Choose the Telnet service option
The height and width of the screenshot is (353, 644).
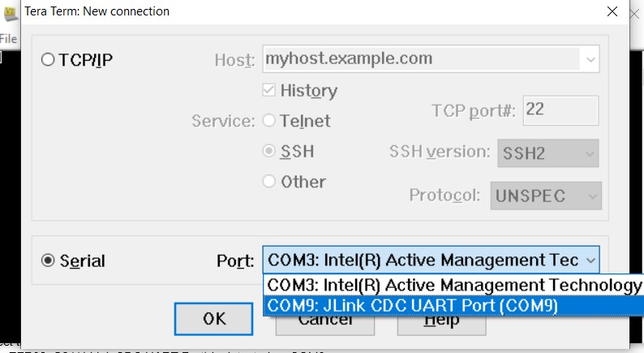click(269, 121)
